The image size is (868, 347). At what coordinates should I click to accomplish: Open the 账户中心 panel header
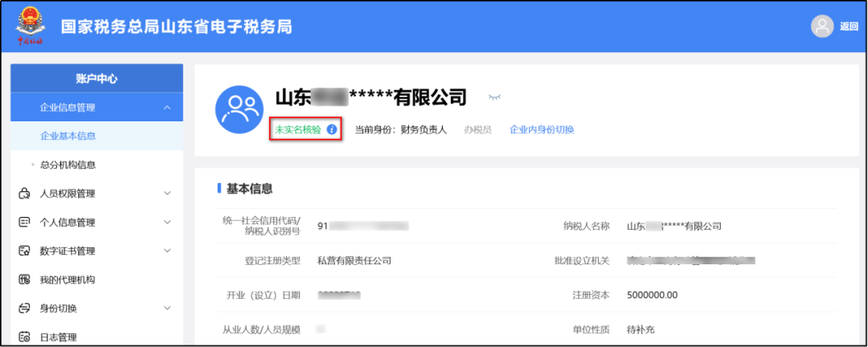97,78
